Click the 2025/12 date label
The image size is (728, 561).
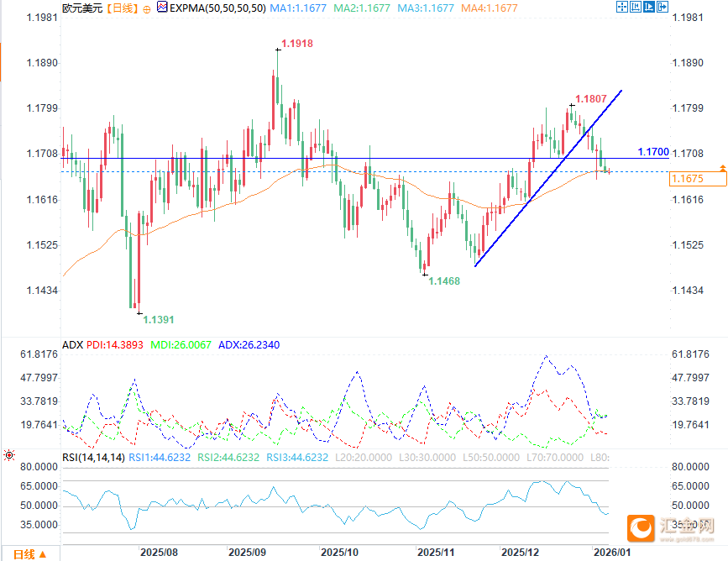pyautogui.click(x=520, y=552)
